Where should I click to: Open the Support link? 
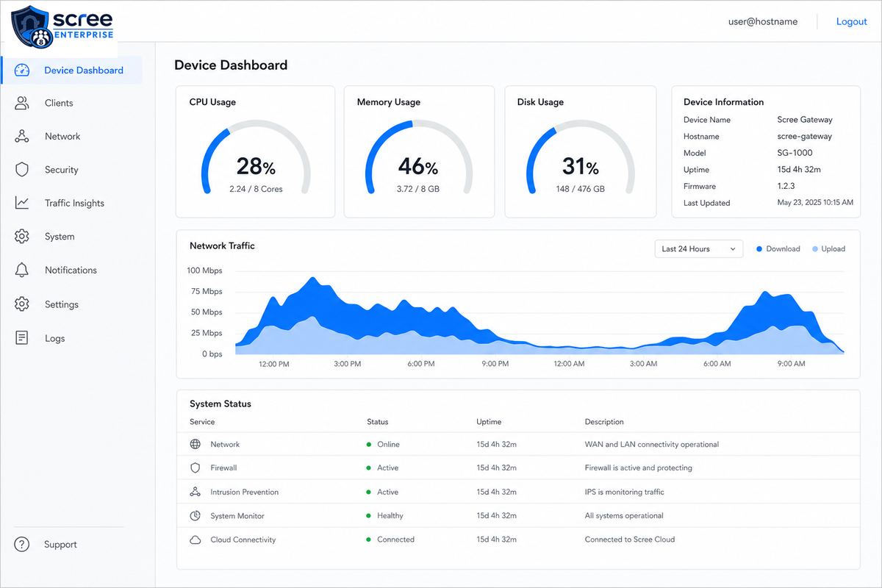point(60,545)
